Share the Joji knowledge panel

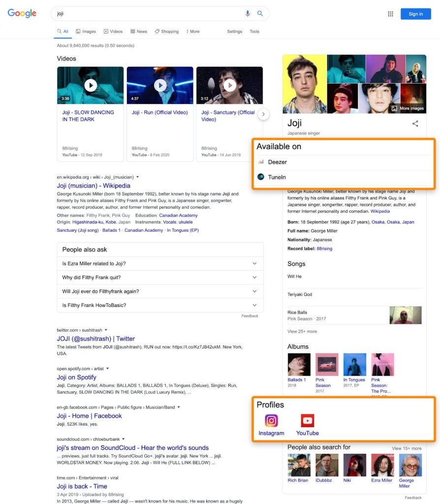pyautogui.click(x=415, y=124)
